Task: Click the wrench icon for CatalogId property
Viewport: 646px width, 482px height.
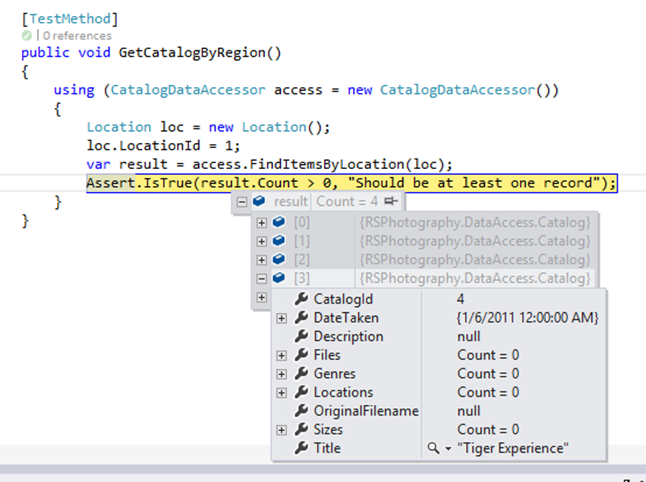Action: (301, 299)
